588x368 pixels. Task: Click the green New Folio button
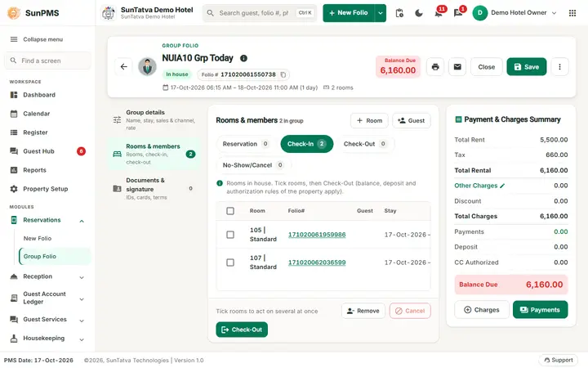pos(349,13)
